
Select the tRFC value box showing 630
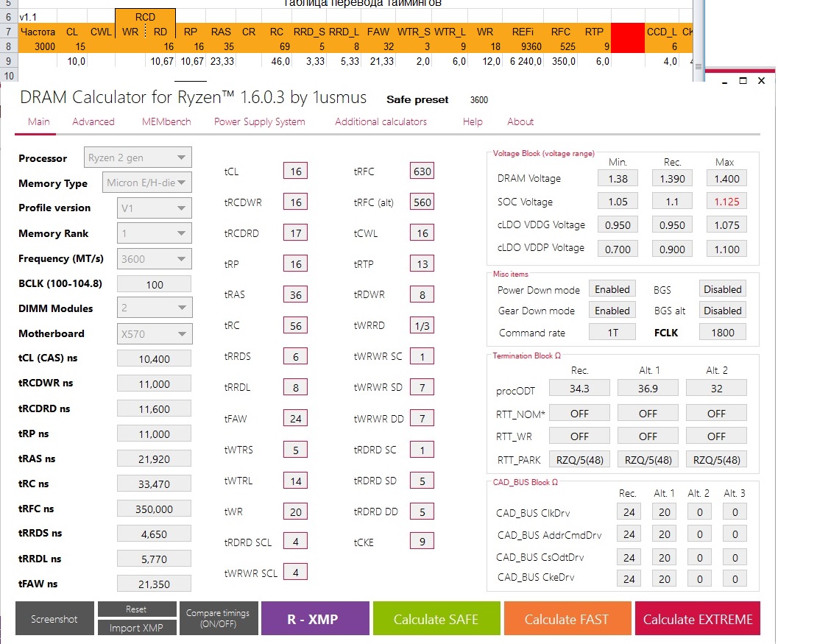[x=422, y=171]
